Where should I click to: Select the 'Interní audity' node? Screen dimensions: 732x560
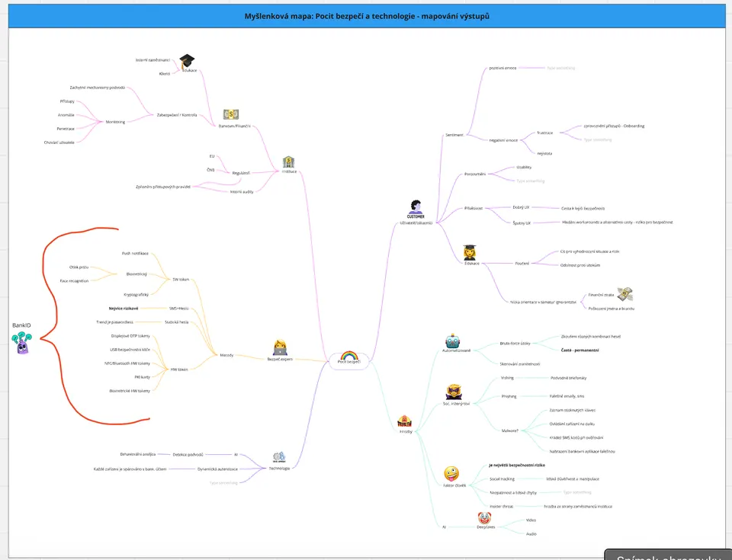click(242, 192)
